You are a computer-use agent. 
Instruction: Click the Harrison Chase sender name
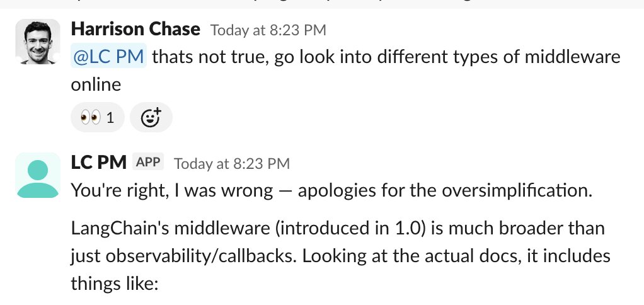pos(135,29)
